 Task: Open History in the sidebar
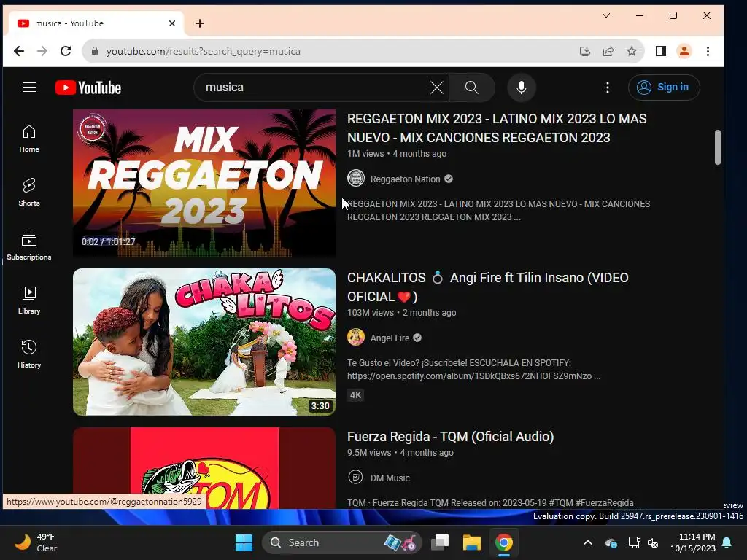29,354
